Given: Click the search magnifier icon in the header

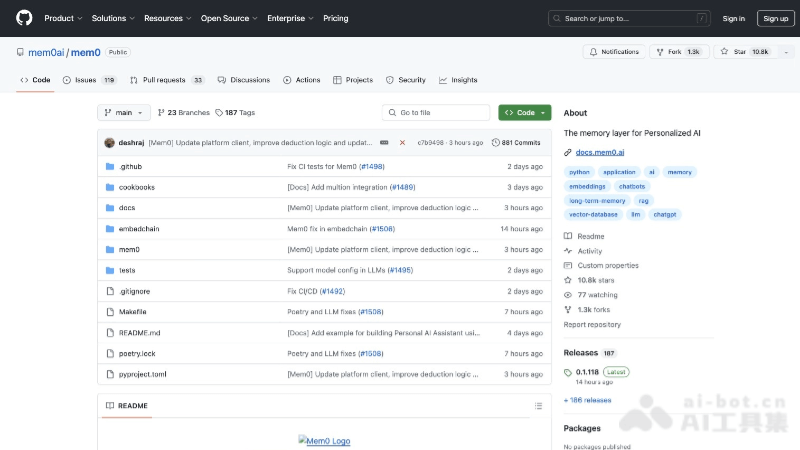Looking at the screenshot, I should (557, 18).
